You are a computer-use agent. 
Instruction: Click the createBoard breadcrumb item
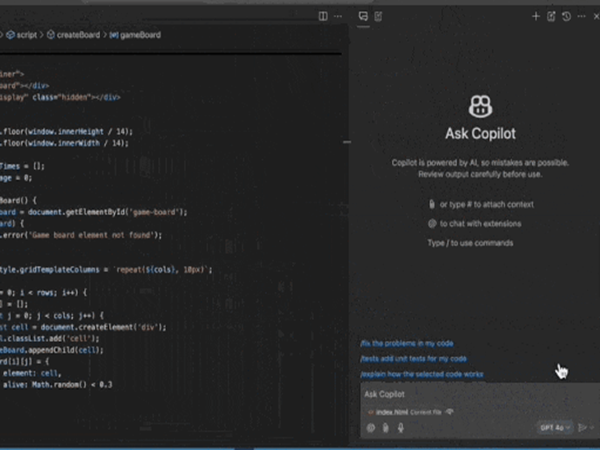coord(78,35)
